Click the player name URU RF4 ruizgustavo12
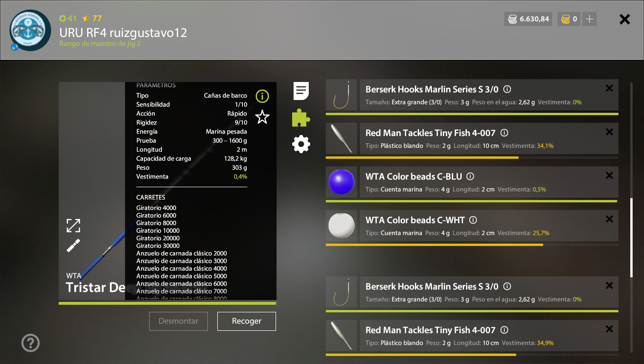Image resolution: width=644 pixels, height=364 pixels. (x=123, y=33)
